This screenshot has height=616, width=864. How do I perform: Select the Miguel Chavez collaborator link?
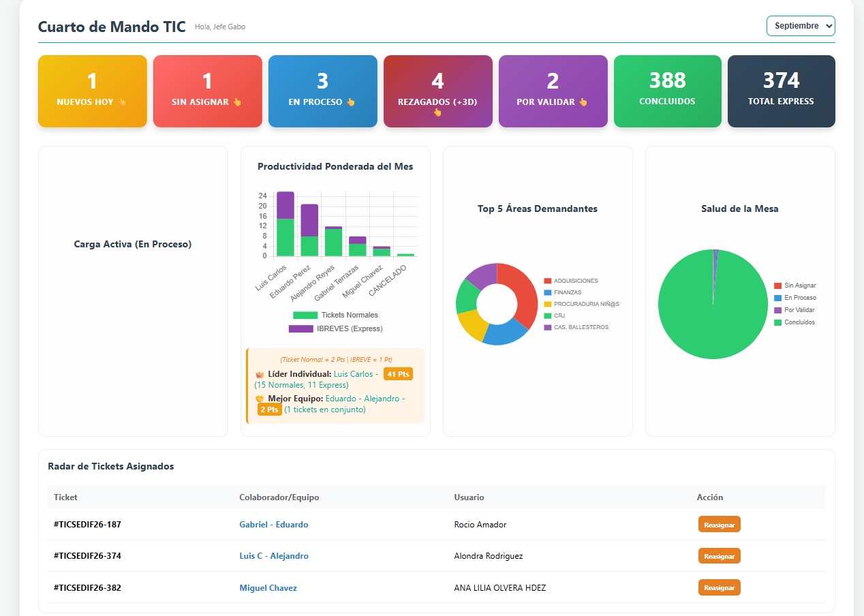pyautogui.click(x=268, y=587)
